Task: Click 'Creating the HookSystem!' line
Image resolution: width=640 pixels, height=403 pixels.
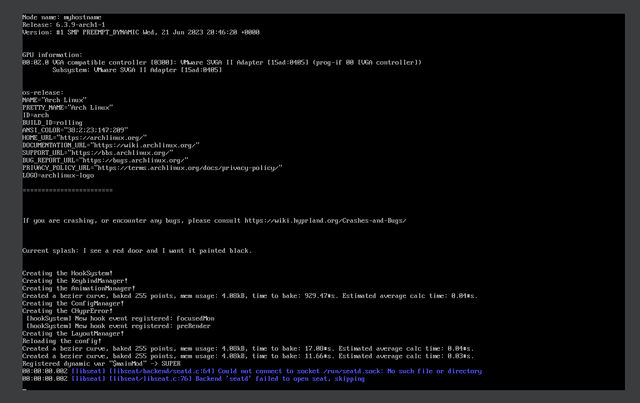Action: pos(67,273)
